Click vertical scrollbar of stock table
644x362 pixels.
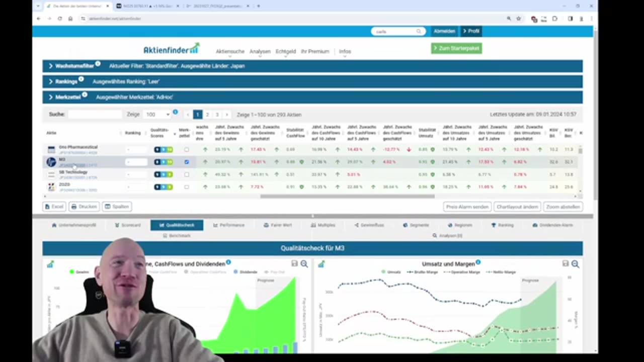(x=580, y=150)
